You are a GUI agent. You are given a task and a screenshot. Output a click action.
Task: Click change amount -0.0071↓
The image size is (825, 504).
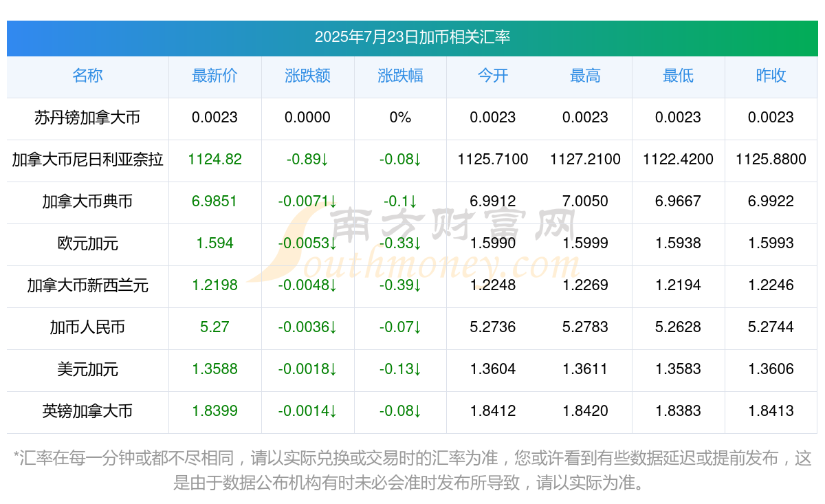click(307, 201)
